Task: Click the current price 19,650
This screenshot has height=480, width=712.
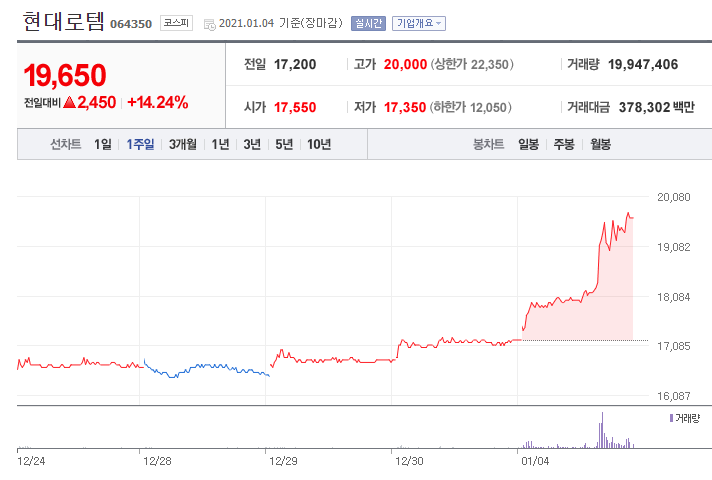Action: coord(65,75)
